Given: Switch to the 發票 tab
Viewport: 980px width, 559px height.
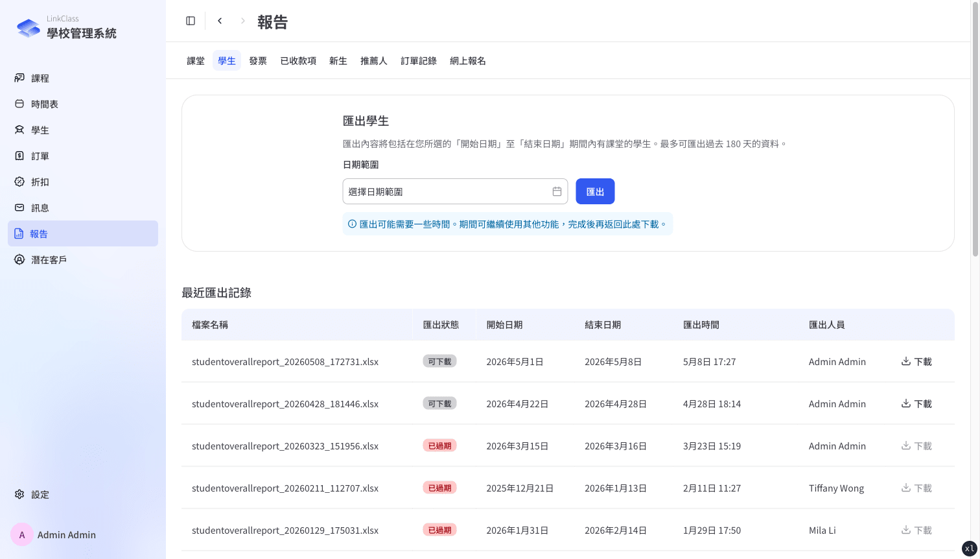Looking at the screenshot, I should click(258, 60).
